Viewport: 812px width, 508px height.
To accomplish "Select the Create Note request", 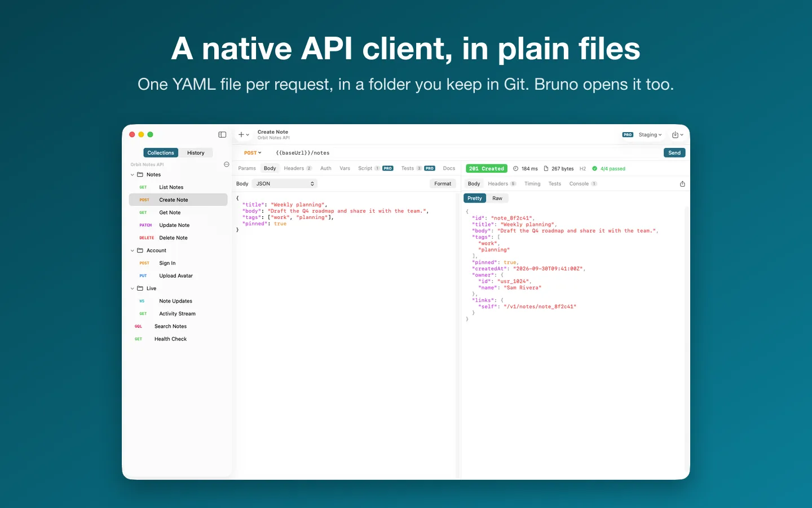I will [178, 200].
